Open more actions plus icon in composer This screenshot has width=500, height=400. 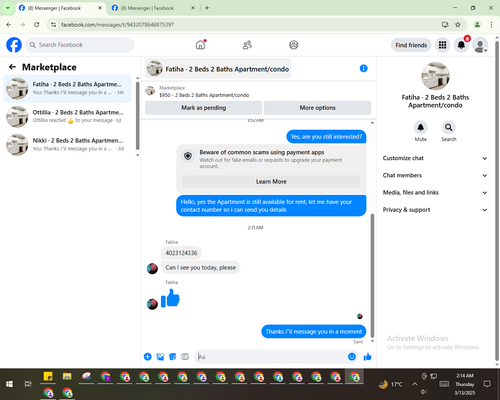click(148, 357)
